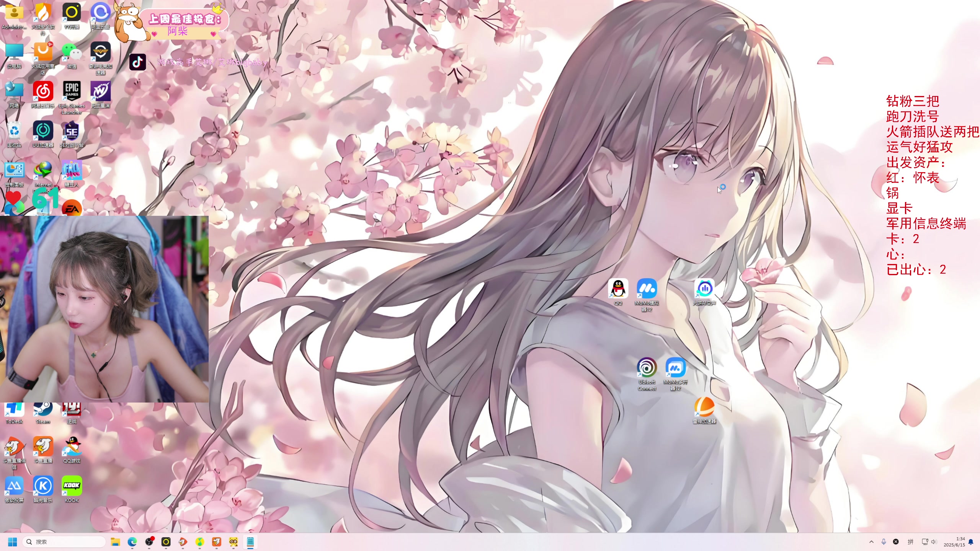This screenshot has width=980, height=551.
Task: Open the TikTok logo overlay icon
Action: pos(138,62)
